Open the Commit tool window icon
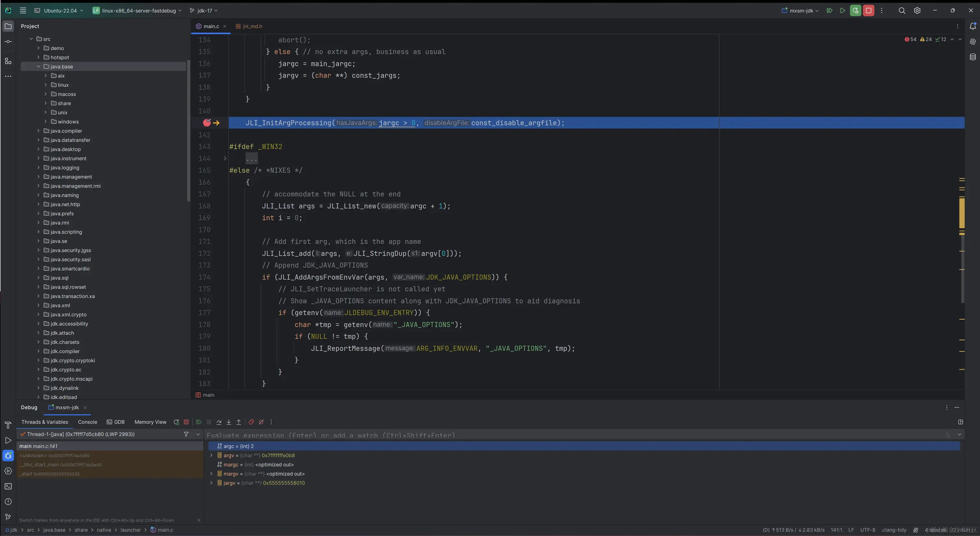Screen dimensions: 980x536 click(x=8, y=41)
